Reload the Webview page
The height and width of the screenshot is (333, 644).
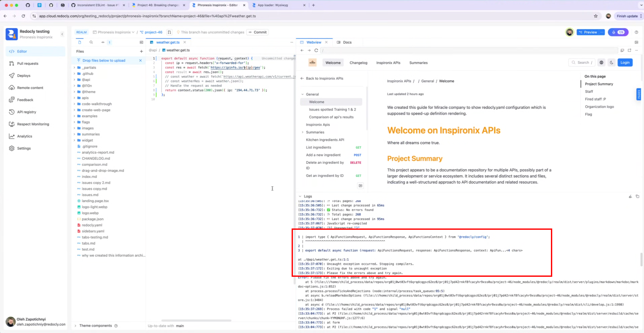pos(316,50)
